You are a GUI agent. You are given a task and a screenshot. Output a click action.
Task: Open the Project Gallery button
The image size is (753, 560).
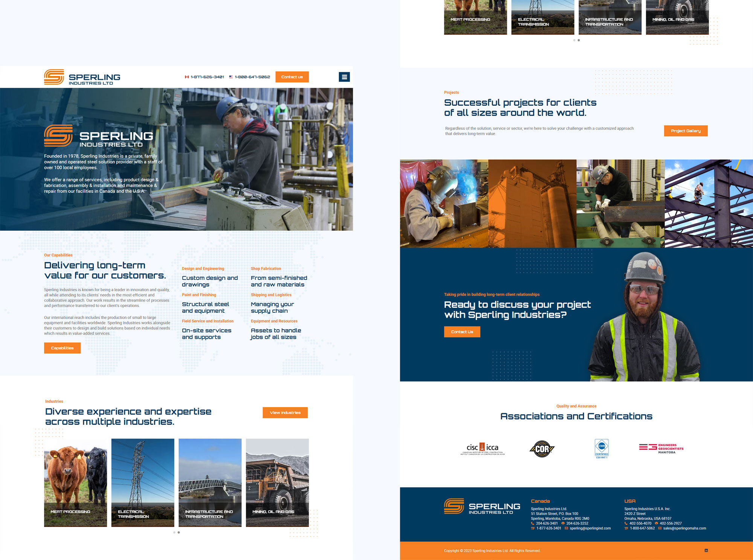pos(686,131)
